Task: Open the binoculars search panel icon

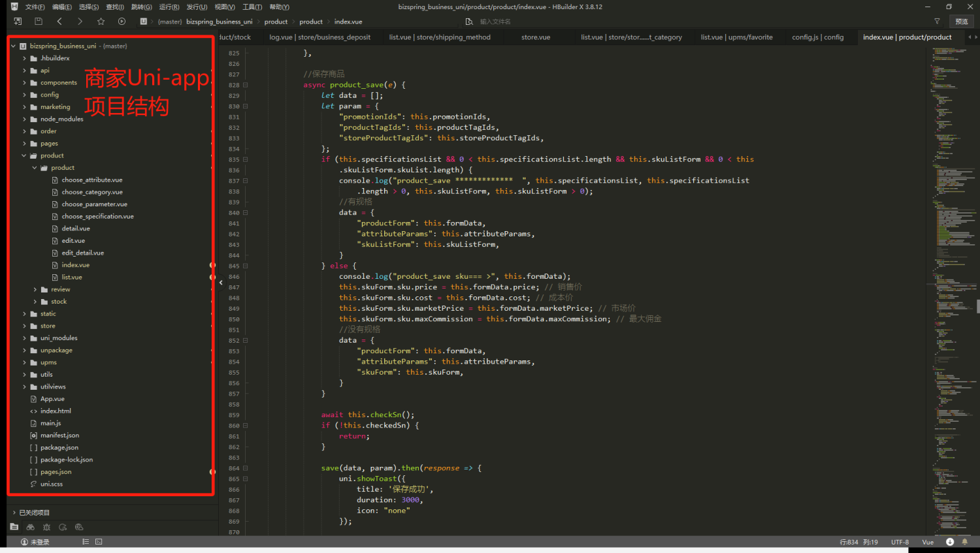Action: pos(30,527)
